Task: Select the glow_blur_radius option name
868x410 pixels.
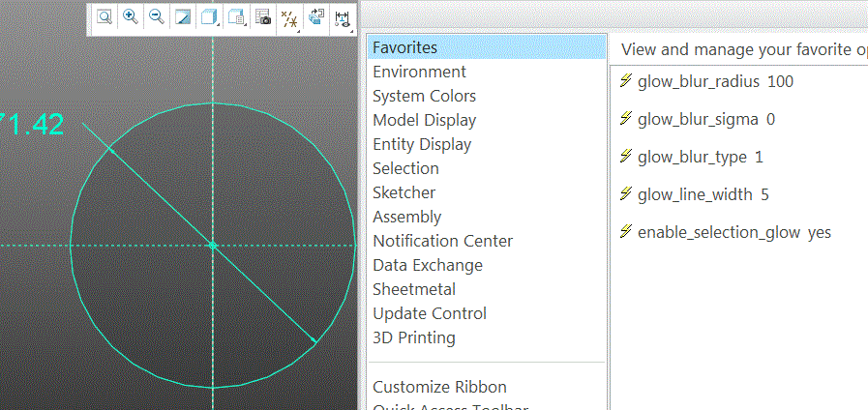Action: [x=699, y=82]
